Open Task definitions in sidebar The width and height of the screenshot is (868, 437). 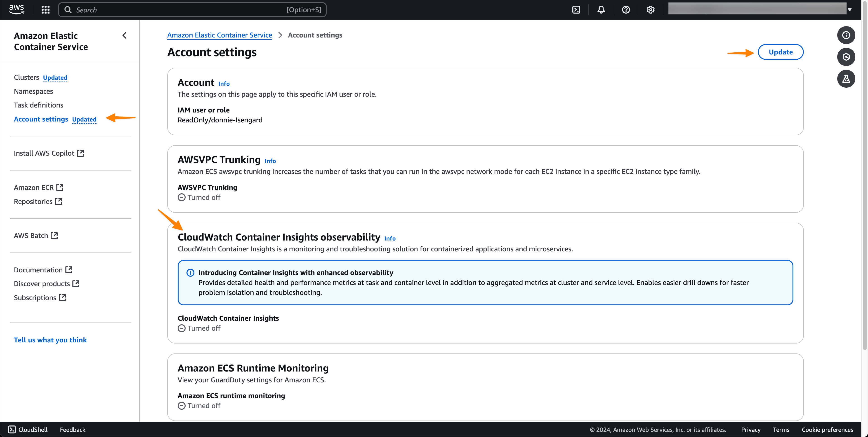(38, 105)
